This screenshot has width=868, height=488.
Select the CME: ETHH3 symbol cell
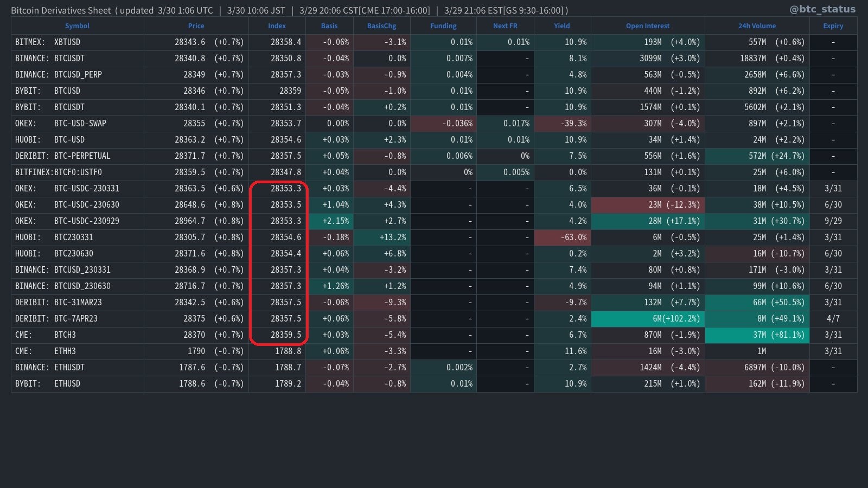pos(78,351)
